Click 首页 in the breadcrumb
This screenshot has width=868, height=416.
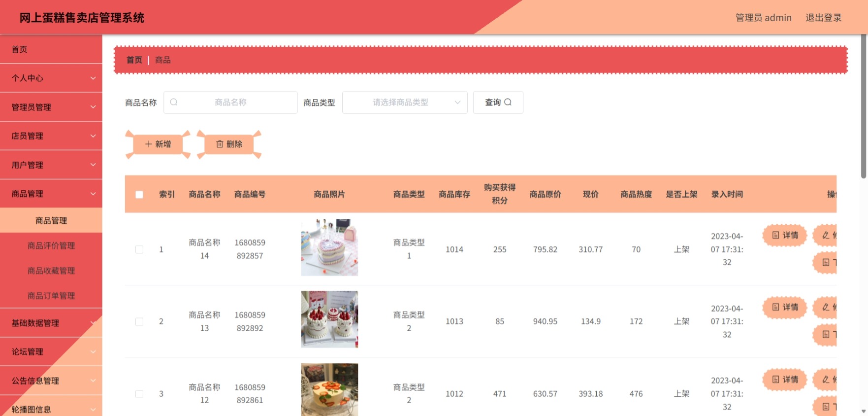click(134, 60)
